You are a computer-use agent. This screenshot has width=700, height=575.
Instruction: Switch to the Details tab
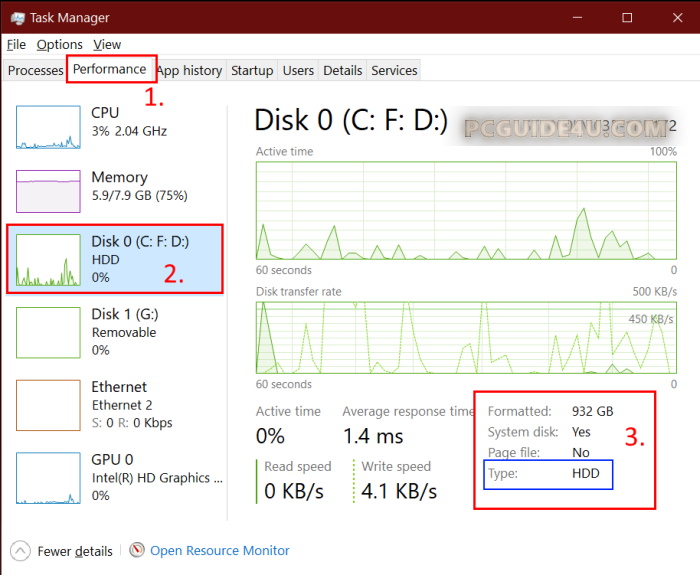(x=342, y=70)
